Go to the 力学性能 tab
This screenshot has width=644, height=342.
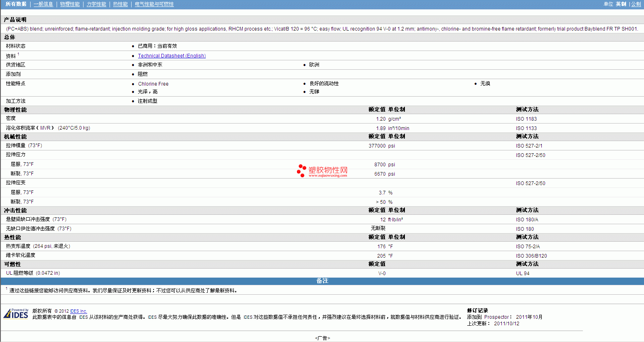[x=96, y=4]
